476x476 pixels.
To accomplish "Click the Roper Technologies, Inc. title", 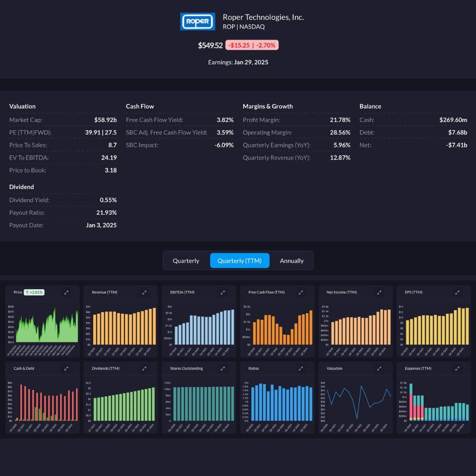I will coord(263,17).
